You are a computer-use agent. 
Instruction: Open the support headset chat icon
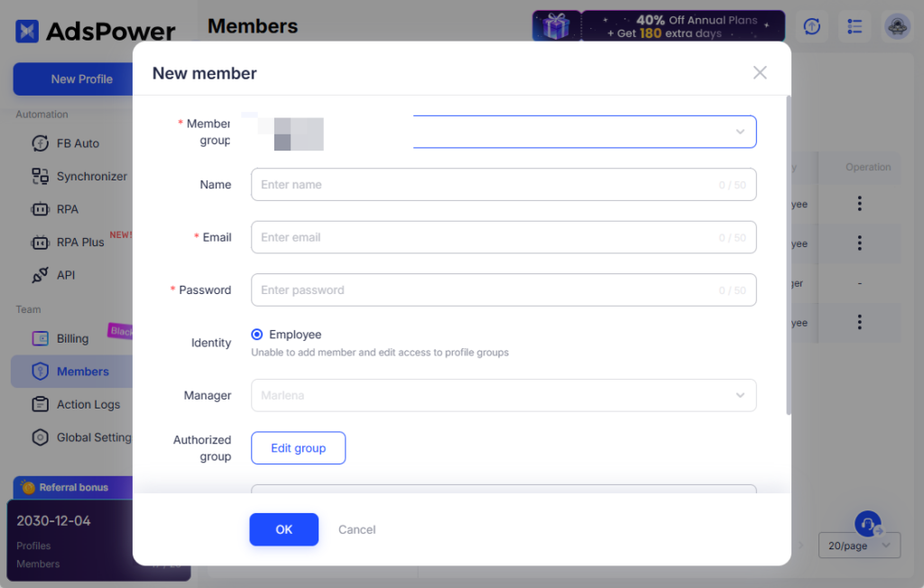point(867,524)
